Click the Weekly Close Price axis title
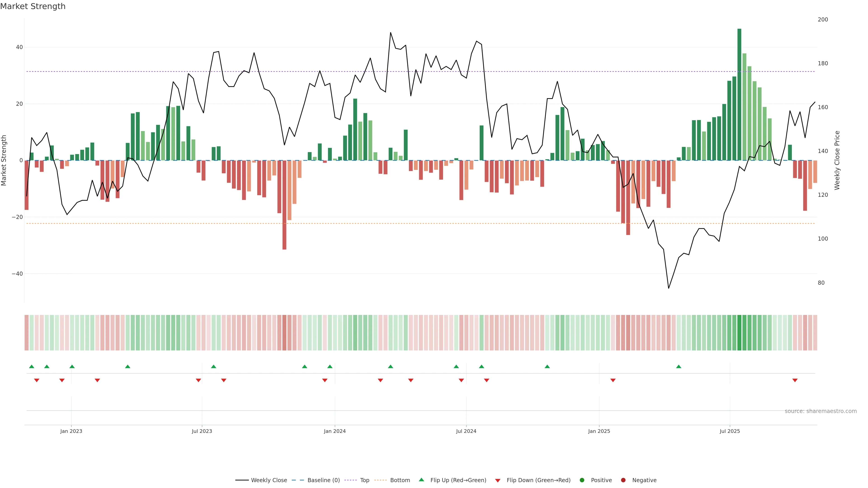 point(837,160)
